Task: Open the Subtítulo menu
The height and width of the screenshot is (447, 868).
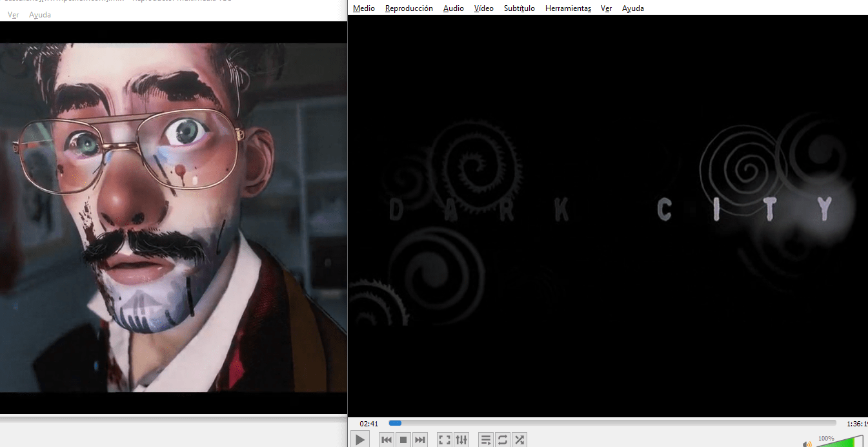Action: tap(520, 8)
